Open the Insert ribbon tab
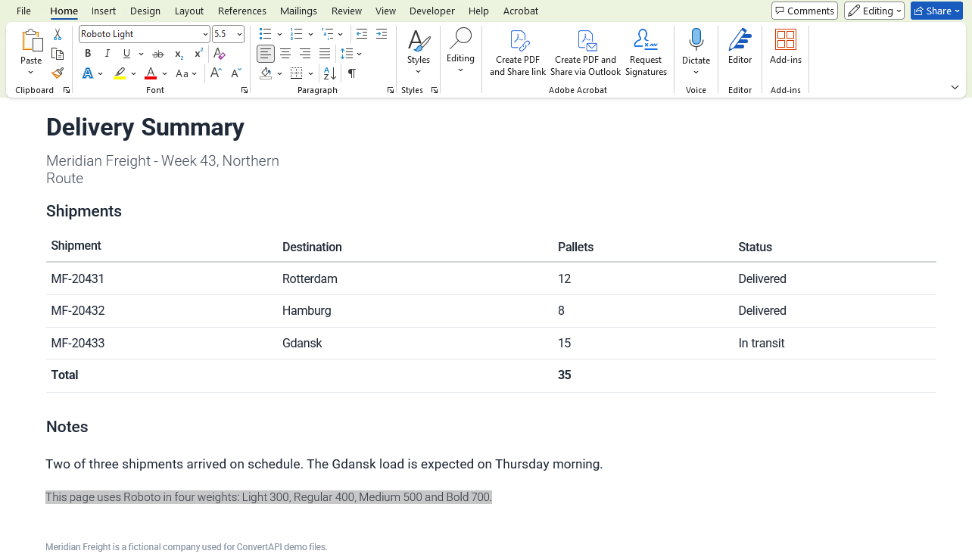Screen dimensions: 972x560 click(x=104, y=11)
